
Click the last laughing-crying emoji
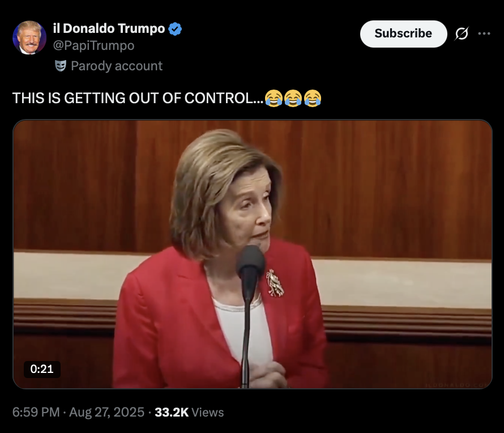coord(312,98)
